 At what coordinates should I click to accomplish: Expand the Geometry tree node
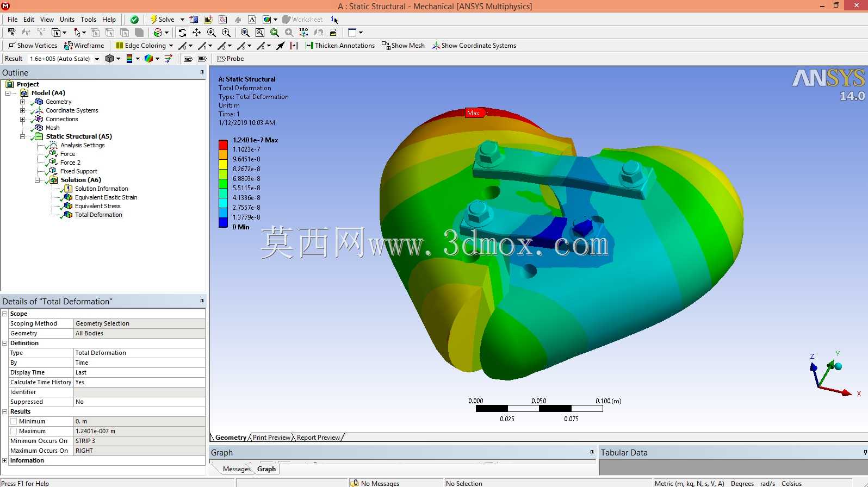(x=22, y=102)
